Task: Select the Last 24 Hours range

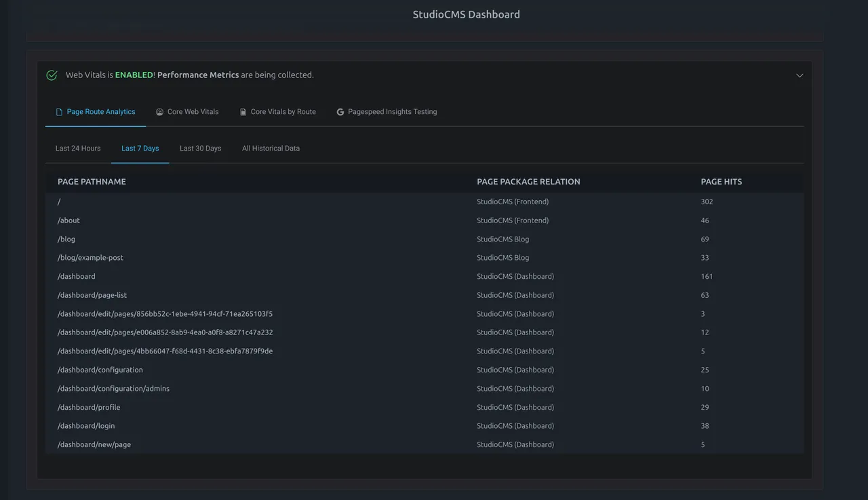Action: click(78, 149)
